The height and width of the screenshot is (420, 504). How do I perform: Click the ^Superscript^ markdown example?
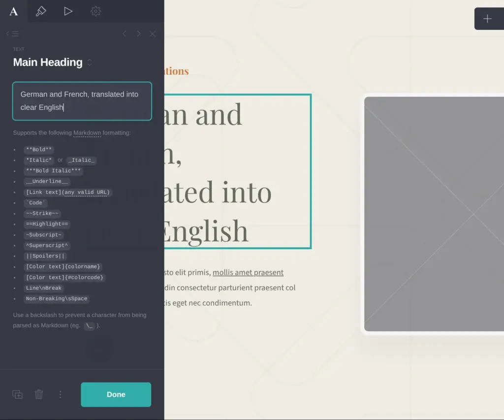tap(47, 245)
